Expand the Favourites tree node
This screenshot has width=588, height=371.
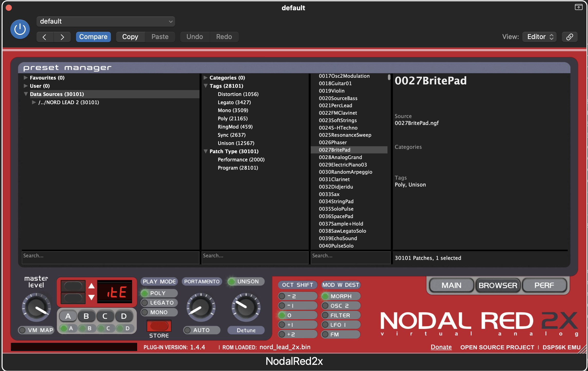(26, 77)
